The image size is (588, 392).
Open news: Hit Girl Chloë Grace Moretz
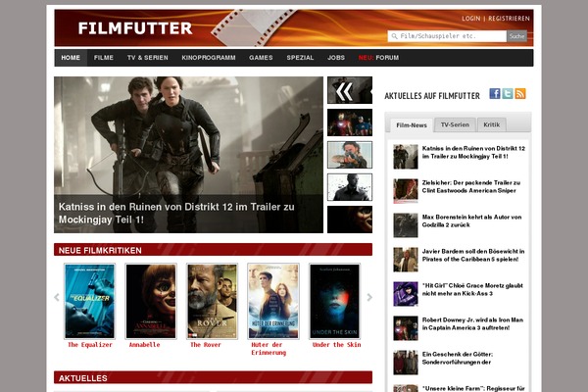[x=472, y=290]
